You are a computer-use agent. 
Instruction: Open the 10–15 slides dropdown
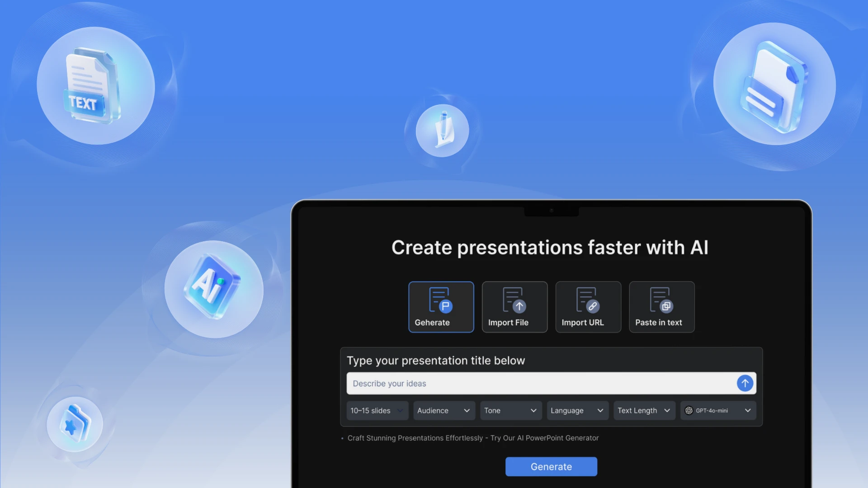click(377, 410)
